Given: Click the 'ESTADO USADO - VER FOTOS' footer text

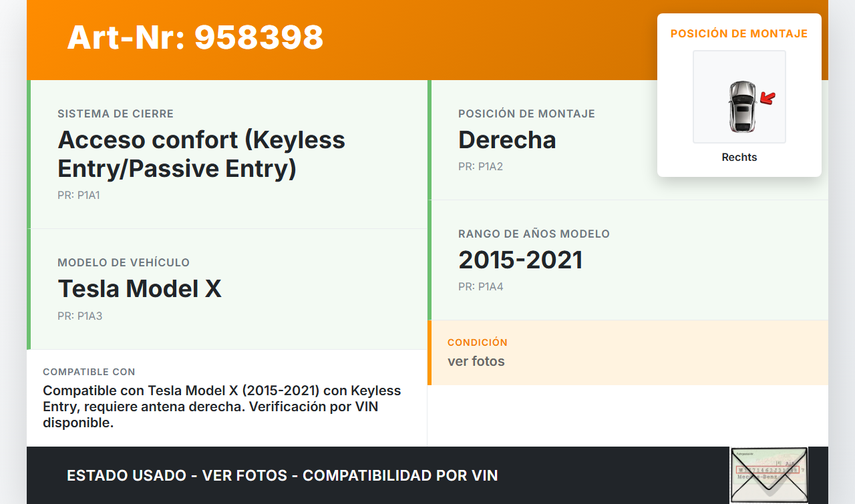Looking at the screenshot, I should click(x=283, y=475).
